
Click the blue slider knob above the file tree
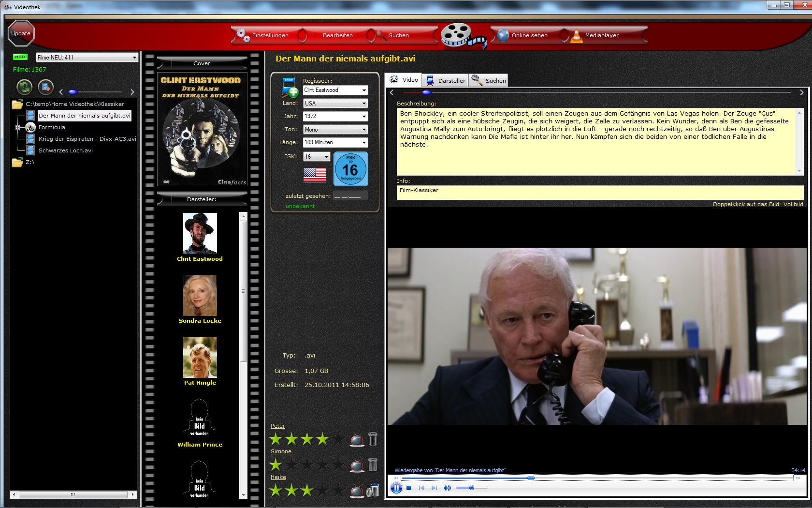point(73,92)
